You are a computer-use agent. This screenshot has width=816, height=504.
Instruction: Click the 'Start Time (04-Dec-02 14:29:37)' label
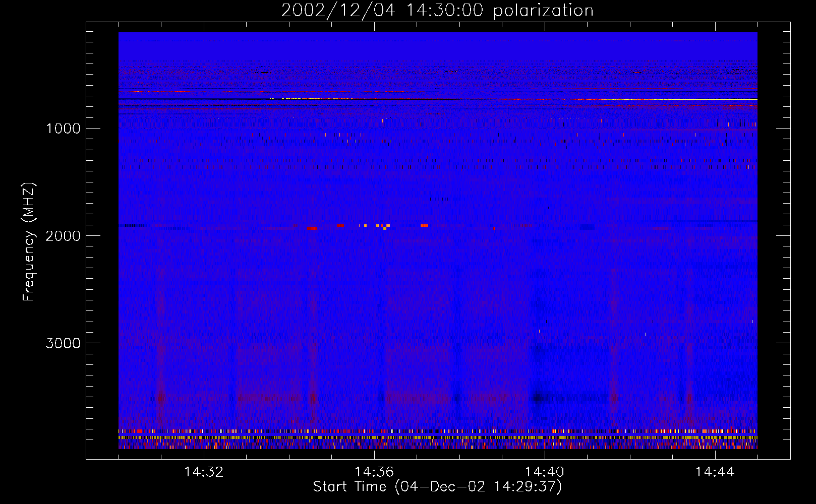(x=437, y=487)
